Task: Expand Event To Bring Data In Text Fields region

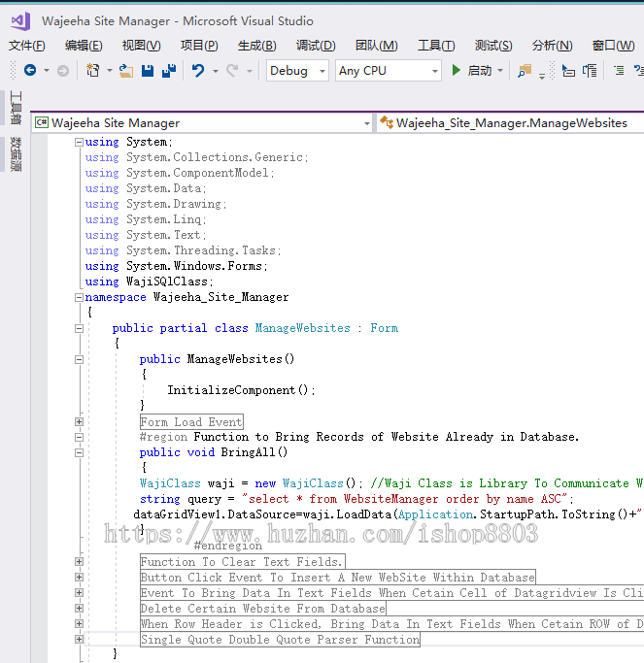Action: pos(79,593)
